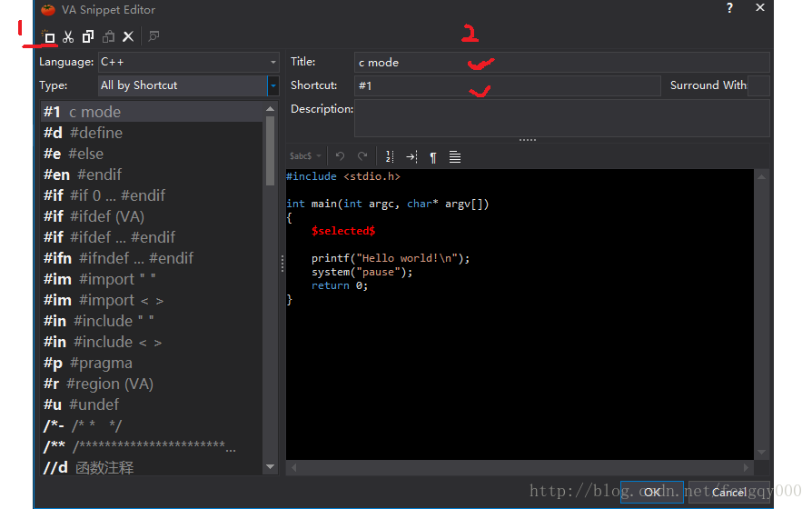This screenshot has width=812, height=509.
Task: Select the #ifdef (VA) snippet
Action: 153,216
